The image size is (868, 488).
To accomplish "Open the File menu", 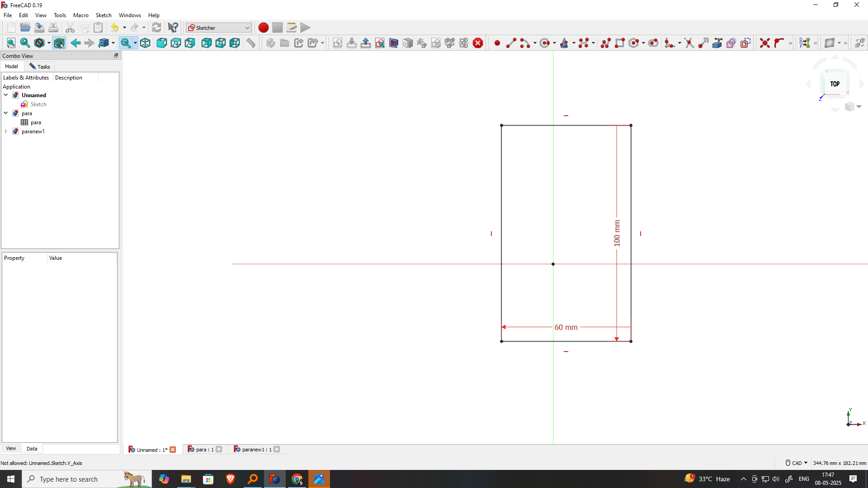I will (8, 15).
